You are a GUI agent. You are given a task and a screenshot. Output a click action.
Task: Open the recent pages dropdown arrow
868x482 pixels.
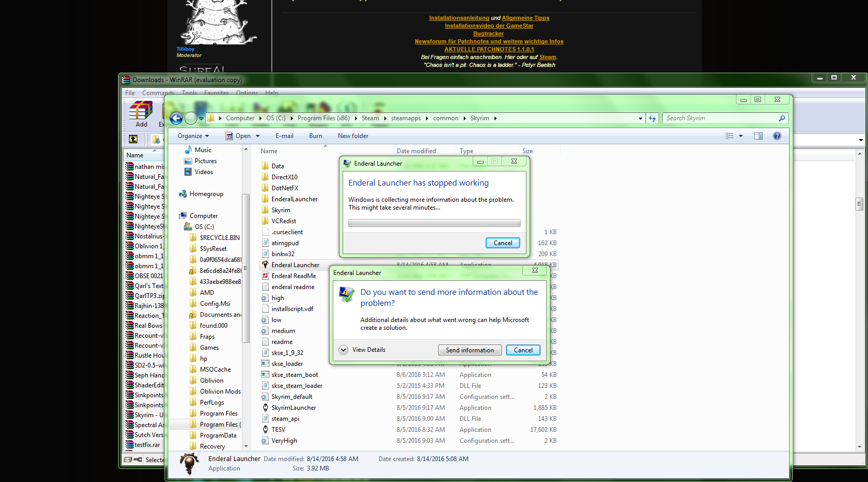pos(201,119)
